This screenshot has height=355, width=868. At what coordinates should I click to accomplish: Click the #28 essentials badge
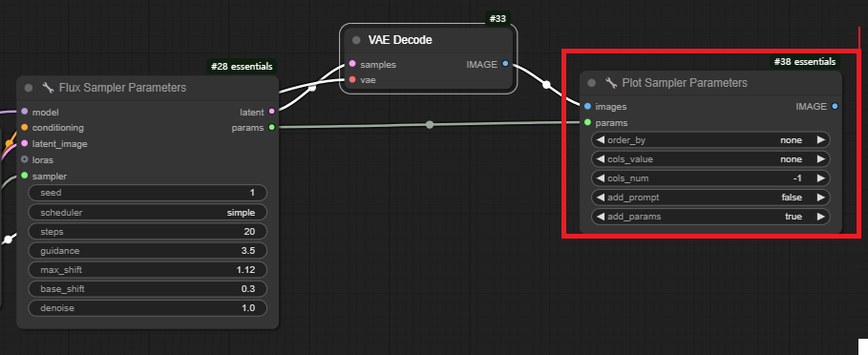pyautogui.click(x=242, y=67)
